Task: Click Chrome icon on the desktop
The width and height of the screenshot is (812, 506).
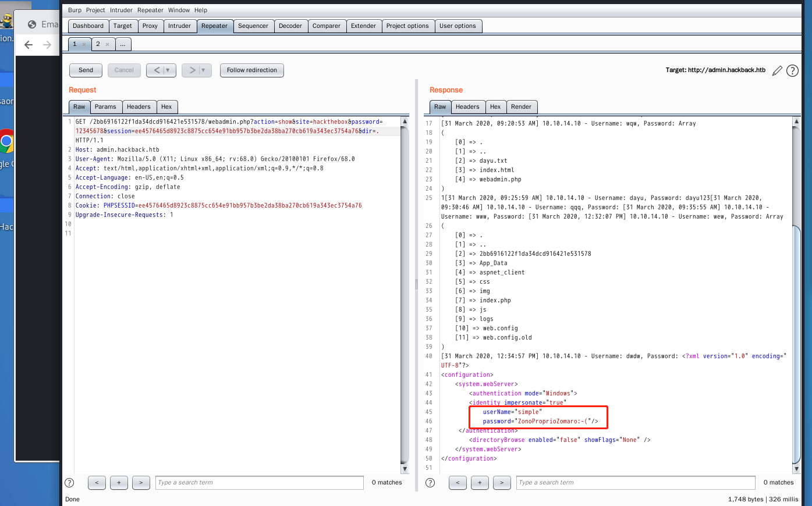Action: tap(6, 141)
